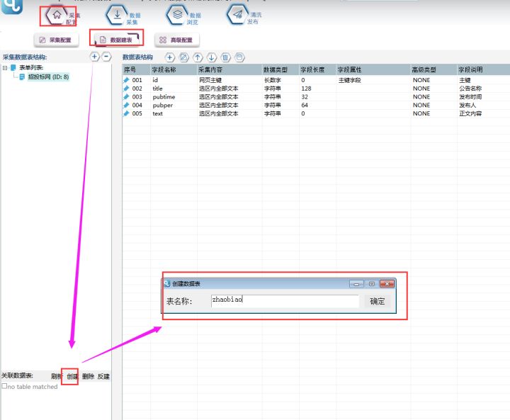Image resolution: width=510 pixels, height=420 pixels.
Task: Minimize the 创建数据表 dialog
Action: coord(356,284)
